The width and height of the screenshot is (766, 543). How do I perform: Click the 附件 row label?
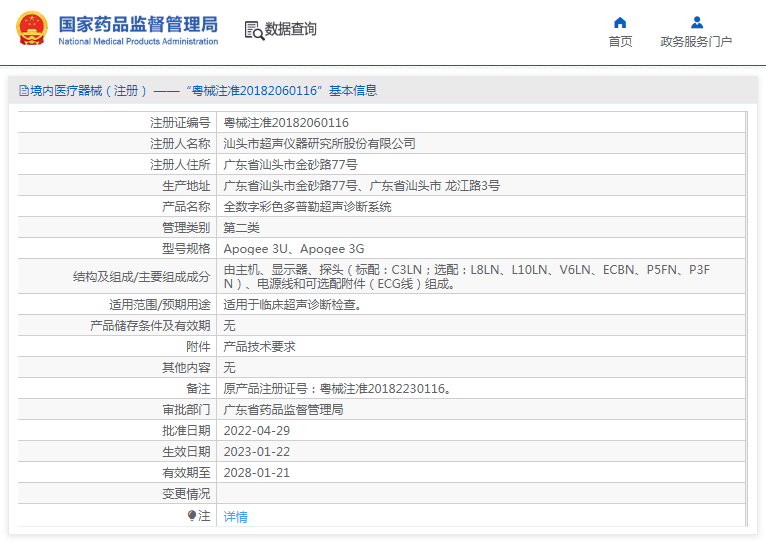click(x=198, y=347)
